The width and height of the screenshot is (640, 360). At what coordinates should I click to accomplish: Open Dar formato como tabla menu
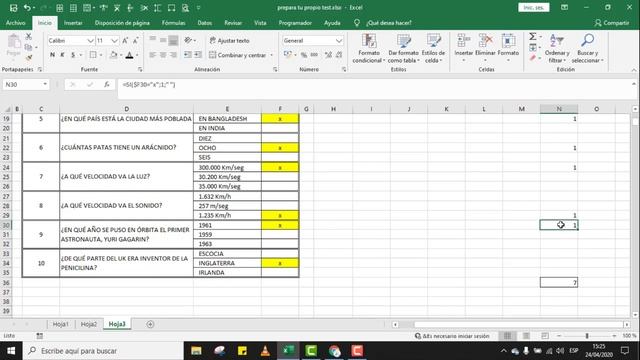pyautogui.click(x=404, y=49)
